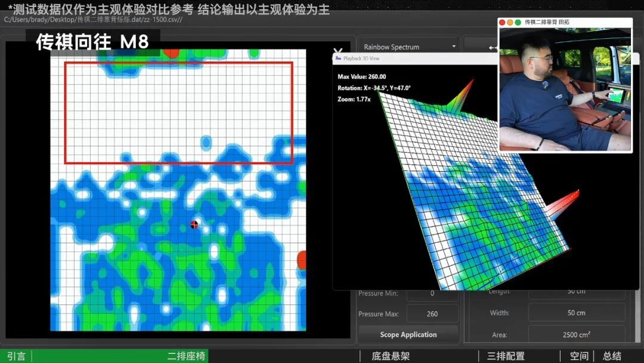
Task: Open the Rainbow Spectrum color scheme dropdown
Action: 408,47
